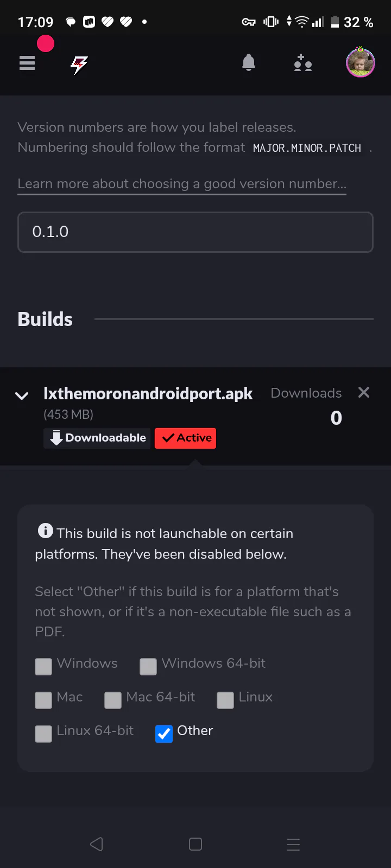Collapse the lxthemoronandroidport.apk build details
Screen dimensions: 391x868
(x=22, y=395)
